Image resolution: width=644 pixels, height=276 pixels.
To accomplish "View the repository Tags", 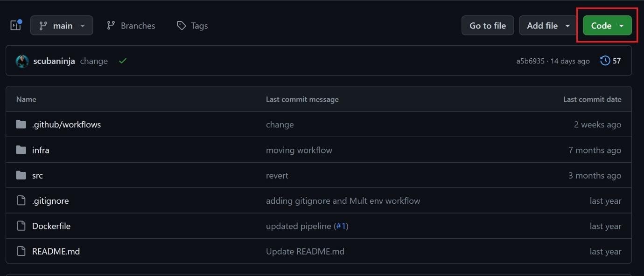I will 192,26.
